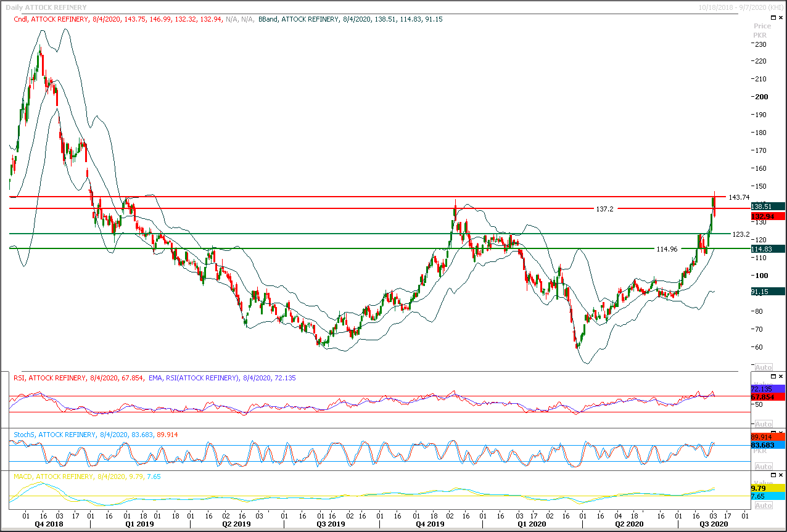This screenshot has height=532, width=787.
Task: Click Auto scale in RSI pane
Action: click(763, 424)
